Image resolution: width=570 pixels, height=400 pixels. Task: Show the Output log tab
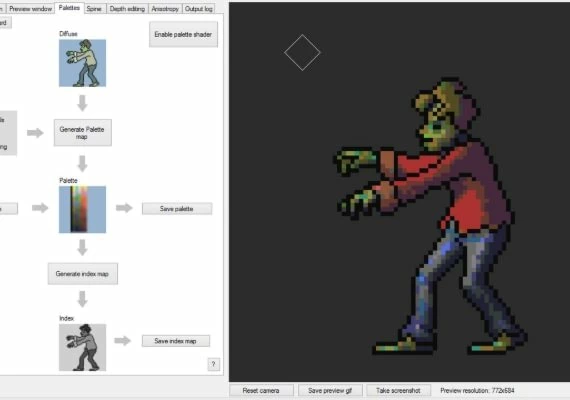click(x=198, y=9)
